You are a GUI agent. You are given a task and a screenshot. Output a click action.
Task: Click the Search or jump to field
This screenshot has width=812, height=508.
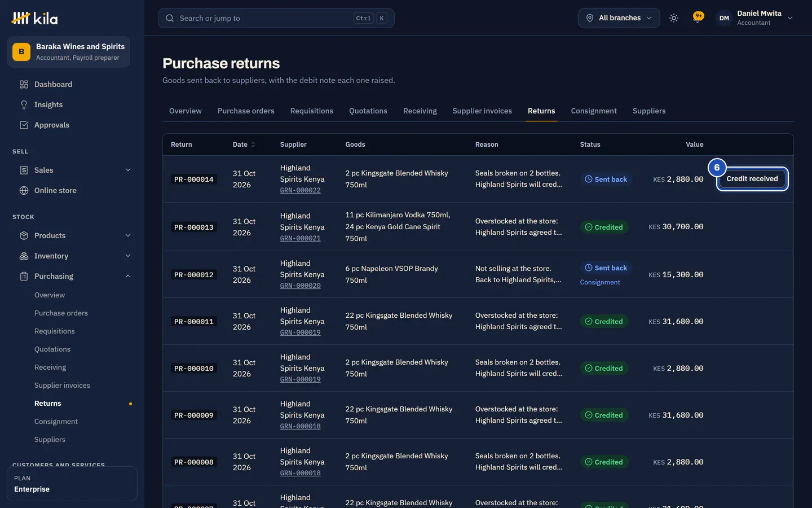(x=276, y=18)
